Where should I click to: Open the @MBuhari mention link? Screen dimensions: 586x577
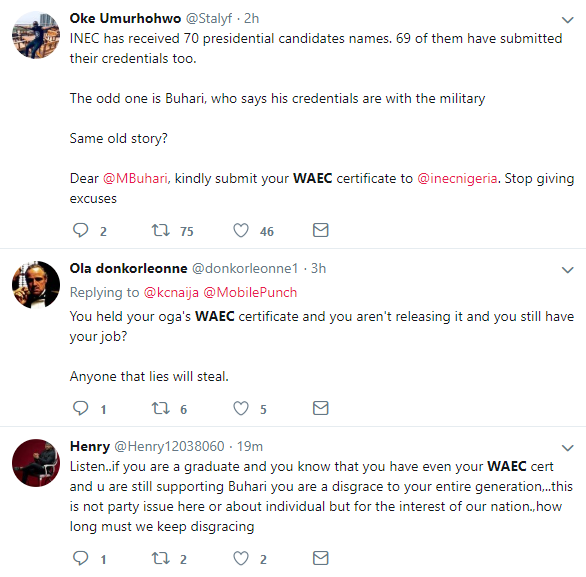coord(135,179)
